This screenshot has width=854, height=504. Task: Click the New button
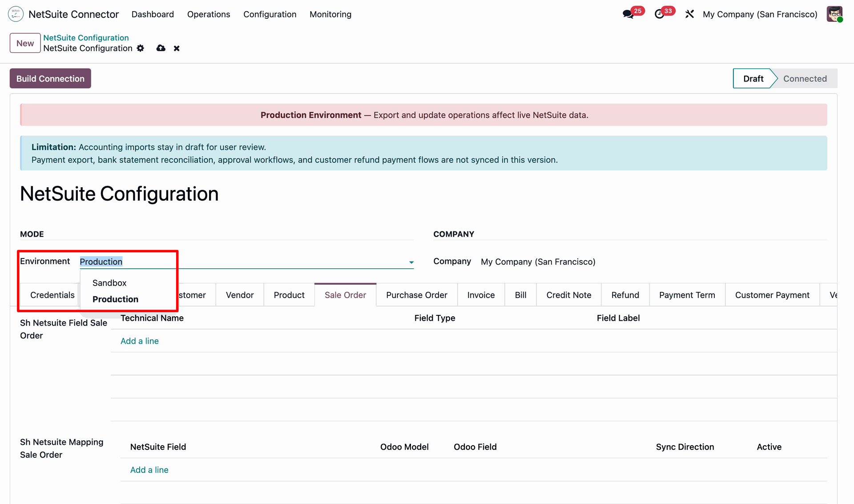[x=25, y=43]
